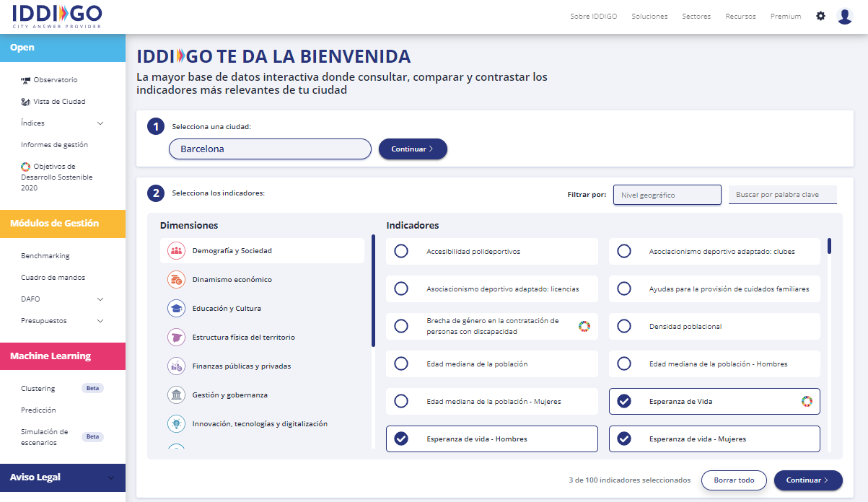Uncheck Esperanza de Vida indicator
Screen dimensions: 868x502
tap(624, 401)
